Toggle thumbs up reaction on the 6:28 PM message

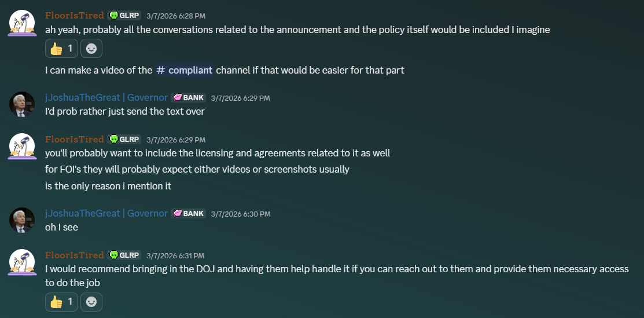point(61,49)
